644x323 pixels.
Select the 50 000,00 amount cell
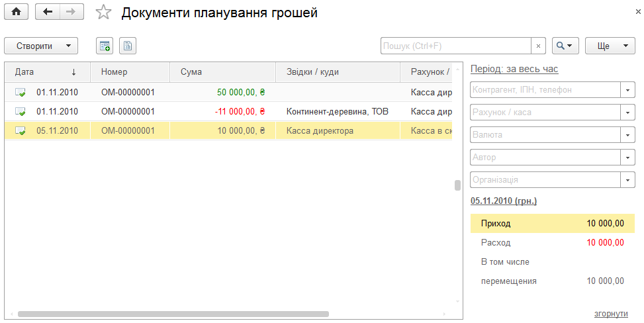222,93
